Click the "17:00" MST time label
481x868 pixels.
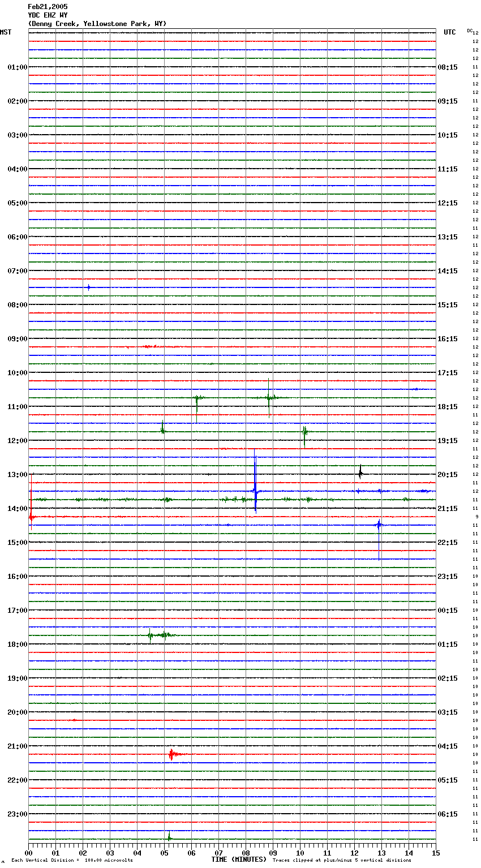pyautogui.click(x=18, y=611)
